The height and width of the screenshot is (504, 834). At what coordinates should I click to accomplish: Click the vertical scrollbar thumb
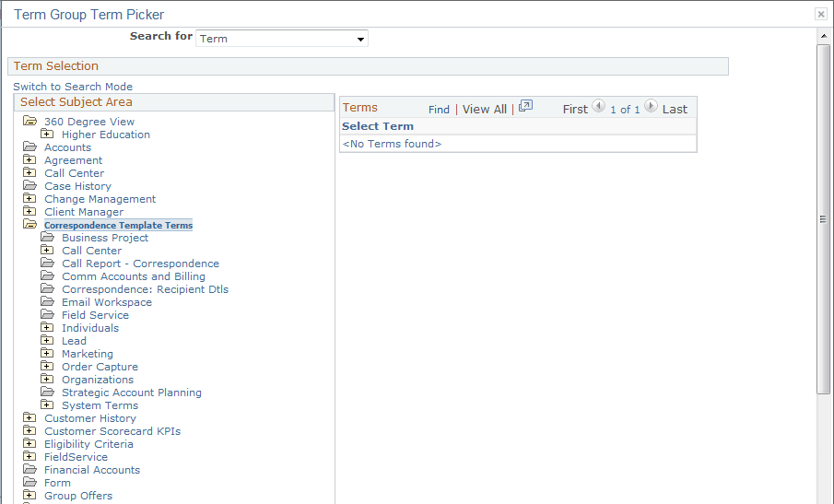(823, 219)
